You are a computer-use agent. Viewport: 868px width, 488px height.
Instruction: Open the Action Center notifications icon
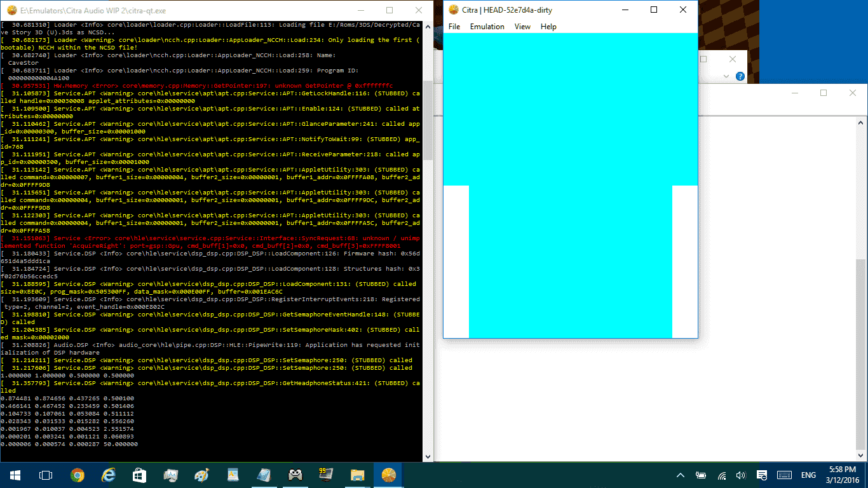pos(761,475)
